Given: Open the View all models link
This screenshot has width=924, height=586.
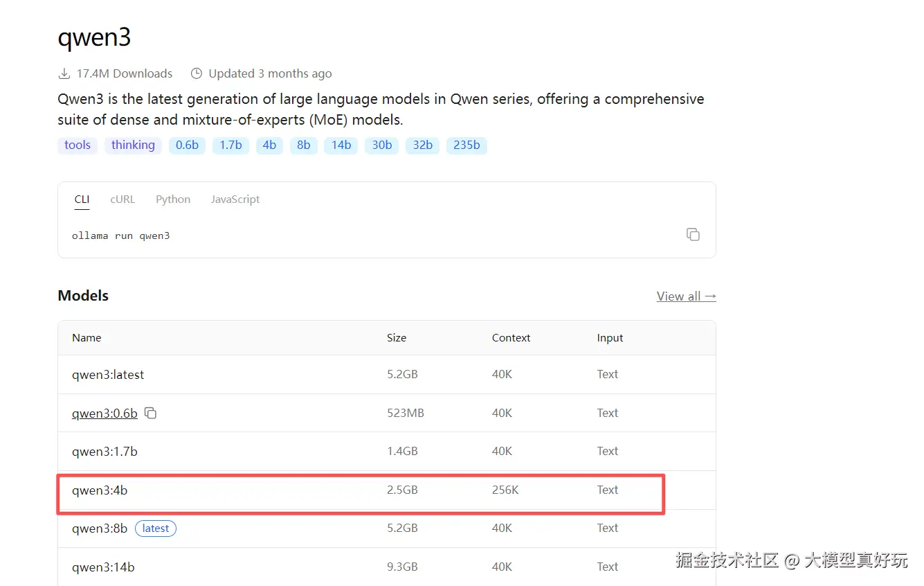Looking at the screenshot, I should pyautogui.click(x=687, y=296).
